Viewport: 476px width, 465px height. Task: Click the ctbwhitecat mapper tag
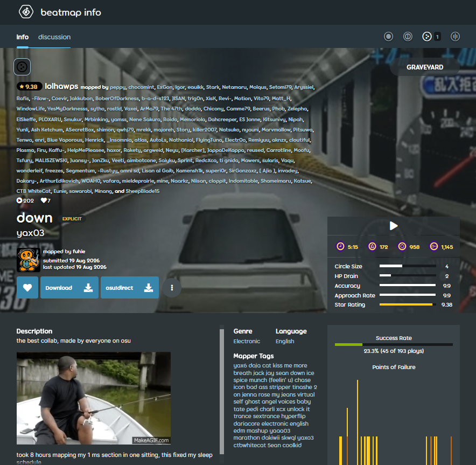(x=249, y=445)
